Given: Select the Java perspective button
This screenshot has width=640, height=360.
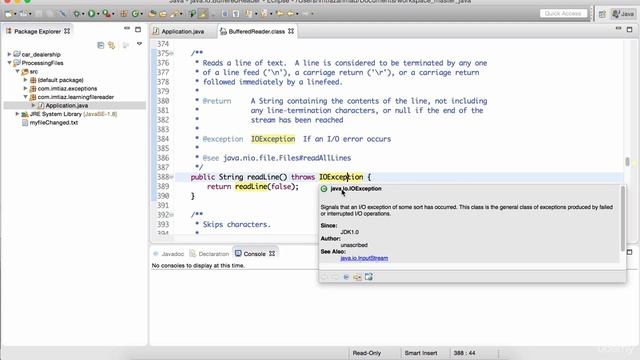Looking at the screenshot, I should point(623,14).
